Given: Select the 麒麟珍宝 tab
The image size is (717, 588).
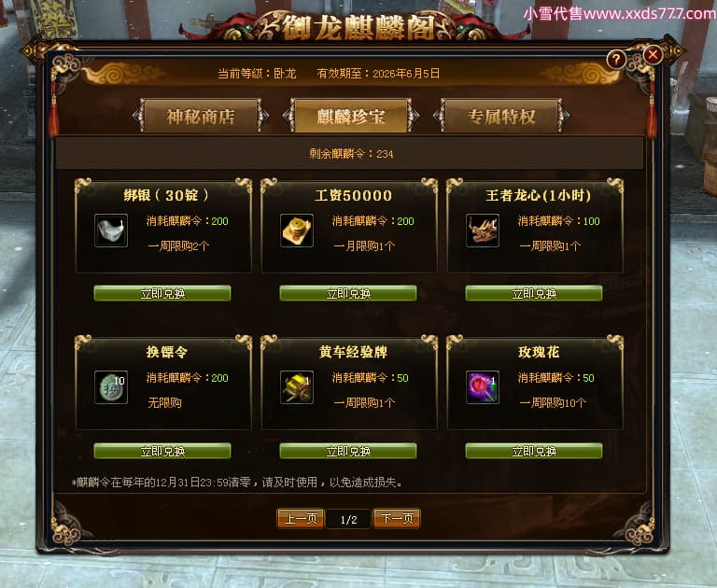Looking at the screenshot, I should (x=351, y=117).
